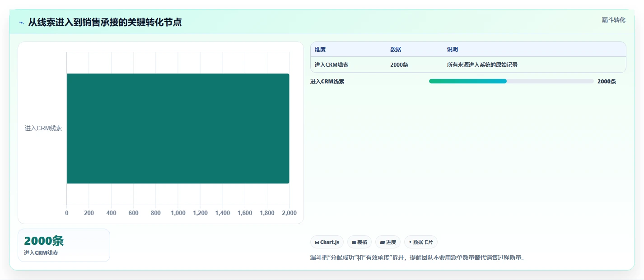Click the x-axis tick 2,000
Image resolution: width=644 pixels, height=280 pixels.
[x=289, y=213]
